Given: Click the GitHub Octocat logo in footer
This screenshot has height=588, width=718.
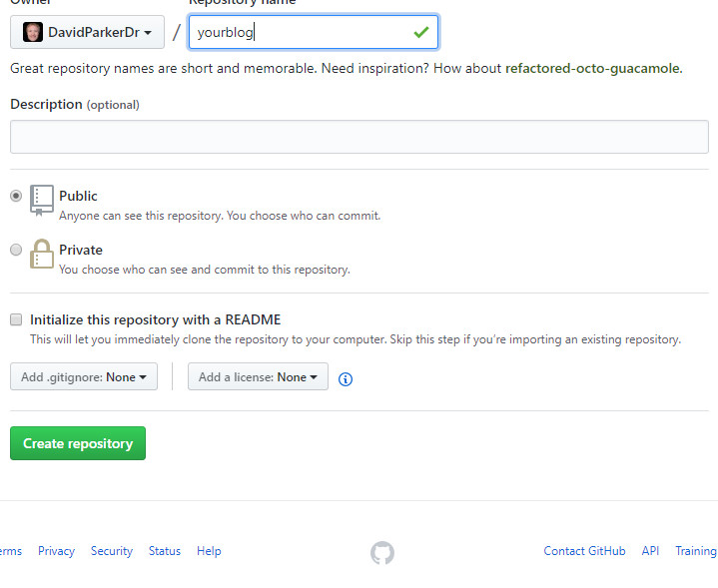Looking at the screenshot, I should point(381,553).
